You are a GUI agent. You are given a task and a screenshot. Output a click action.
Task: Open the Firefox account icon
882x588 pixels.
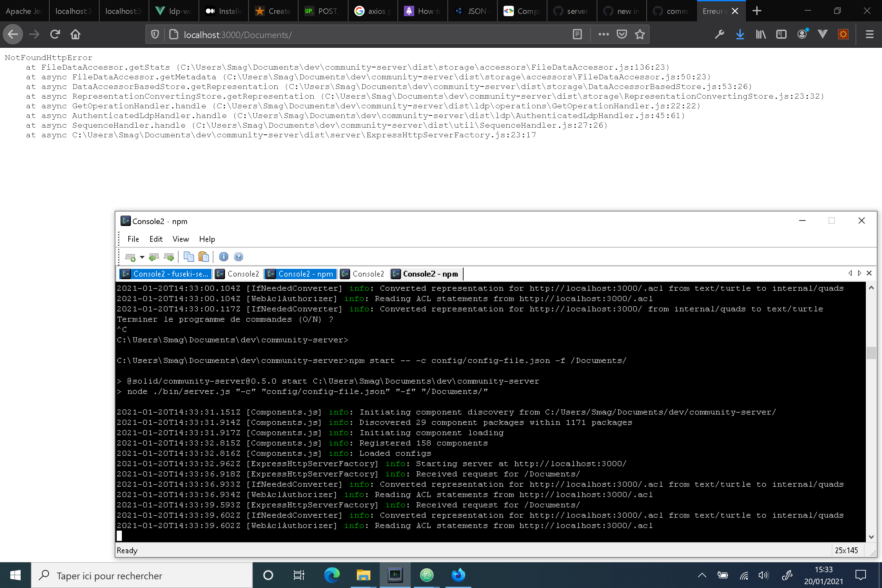click(802, 34)
